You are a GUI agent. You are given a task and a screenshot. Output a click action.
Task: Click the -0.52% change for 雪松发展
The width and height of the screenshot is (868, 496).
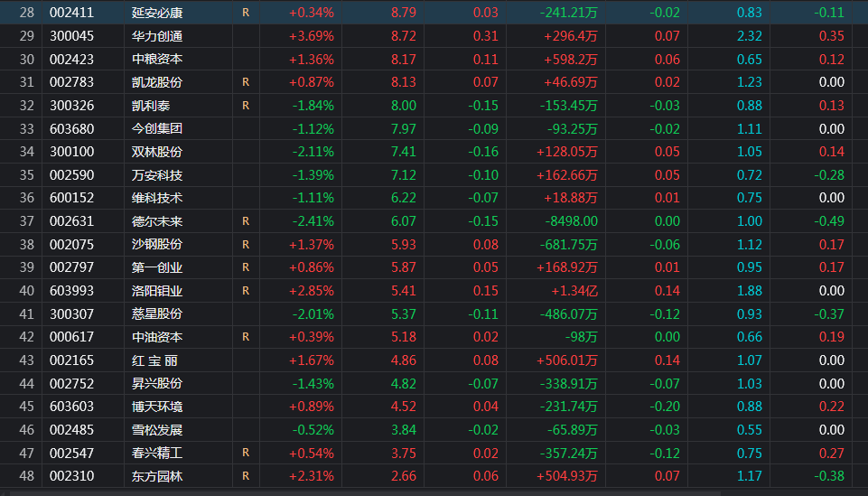313,430
